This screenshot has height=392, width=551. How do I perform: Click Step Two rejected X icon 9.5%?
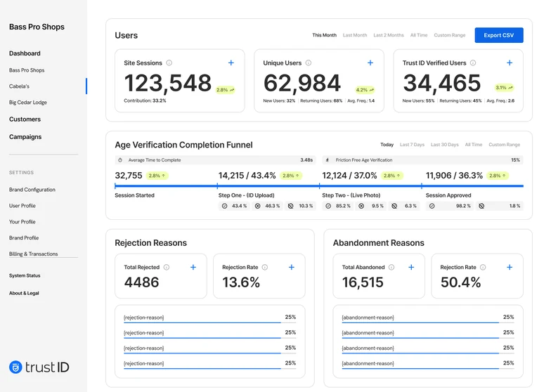[361, 207]
